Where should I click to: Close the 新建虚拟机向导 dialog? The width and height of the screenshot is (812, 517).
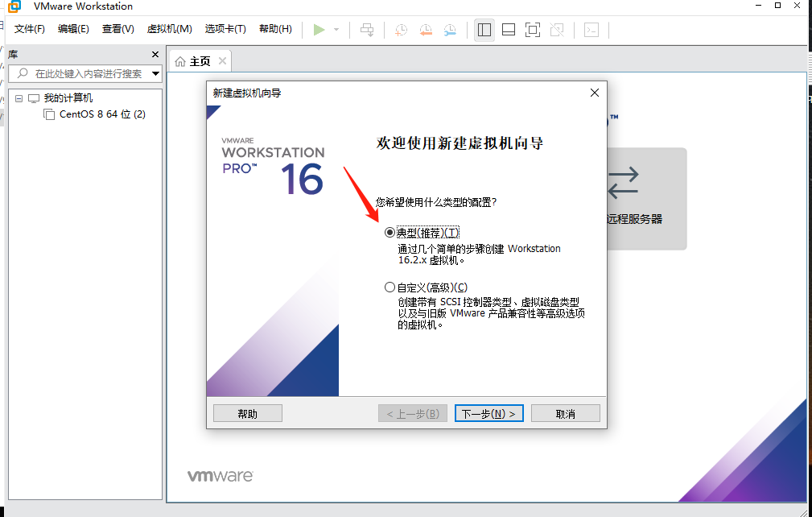click(595, 93)
